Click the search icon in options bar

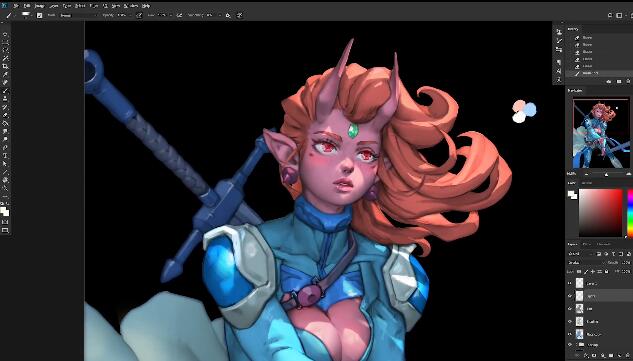pos(610,15)
